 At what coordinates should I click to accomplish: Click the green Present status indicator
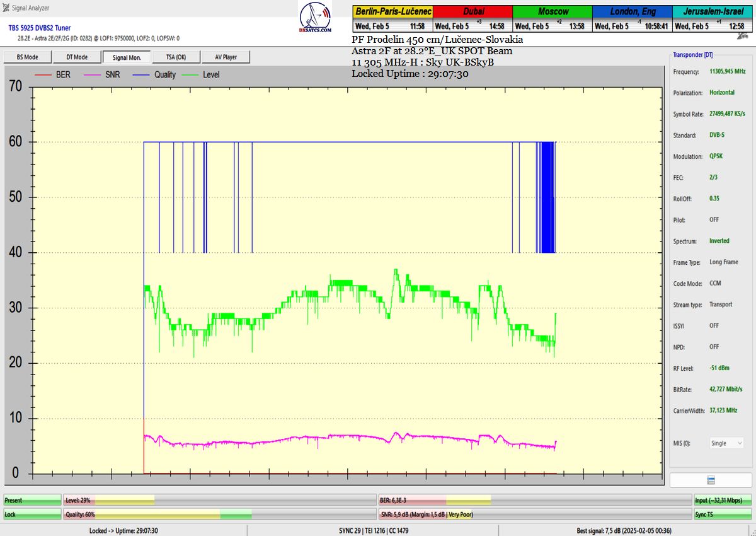tap(32, 500)
